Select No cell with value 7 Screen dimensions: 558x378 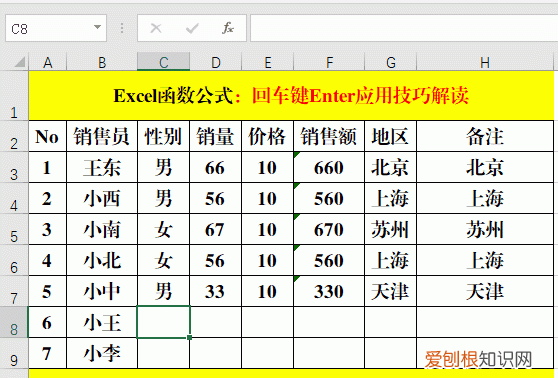click(47, 353)
